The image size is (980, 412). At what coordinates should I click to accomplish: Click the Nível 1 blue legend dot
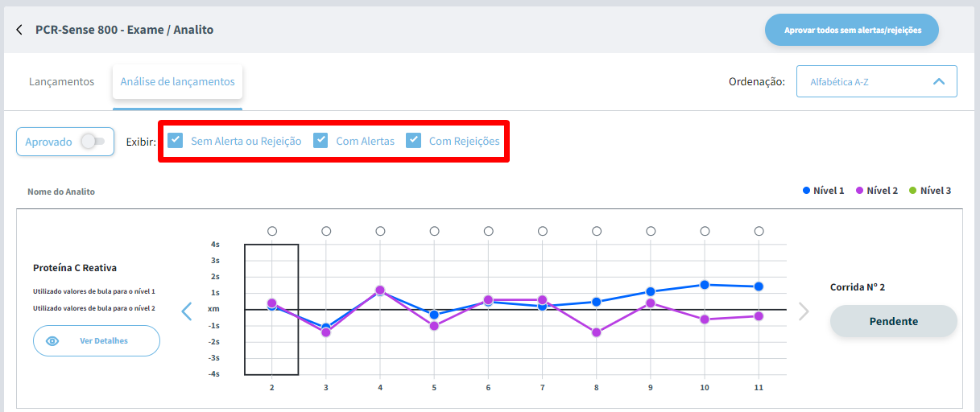(807, 191)
